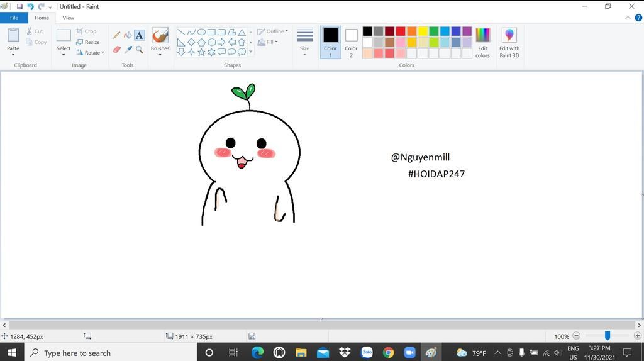Image resolution: width=644 pixels, height=361 pixels.
Task: Switch to the Home tab
Action: point(42,18)
